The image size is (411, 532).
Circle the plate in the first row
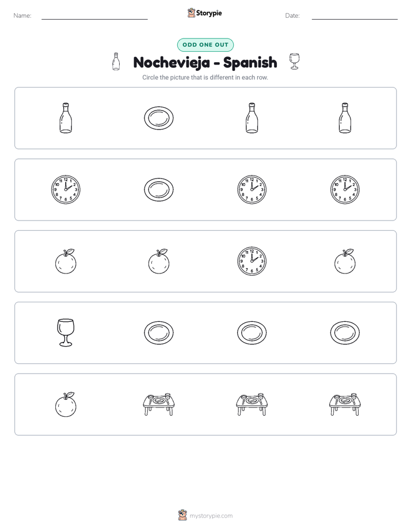pyautogui.click(x=159, y=118)
